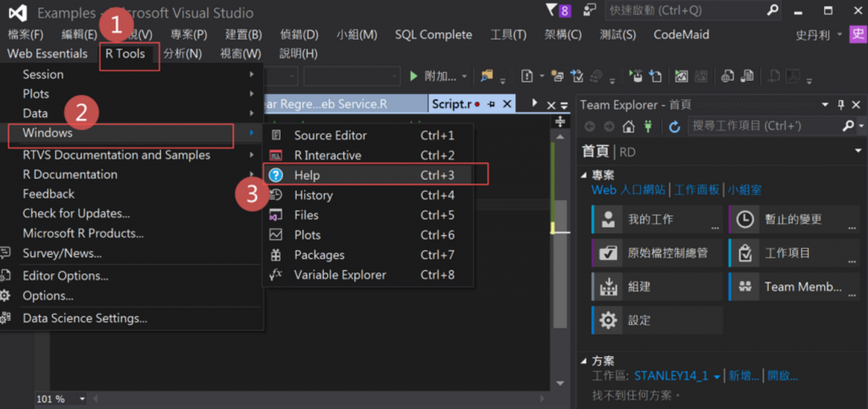Open Web Essentials menu
Image resolution: width=868 pixels, height=409 pixels.
pyautogui.click(x=47, y=53)
